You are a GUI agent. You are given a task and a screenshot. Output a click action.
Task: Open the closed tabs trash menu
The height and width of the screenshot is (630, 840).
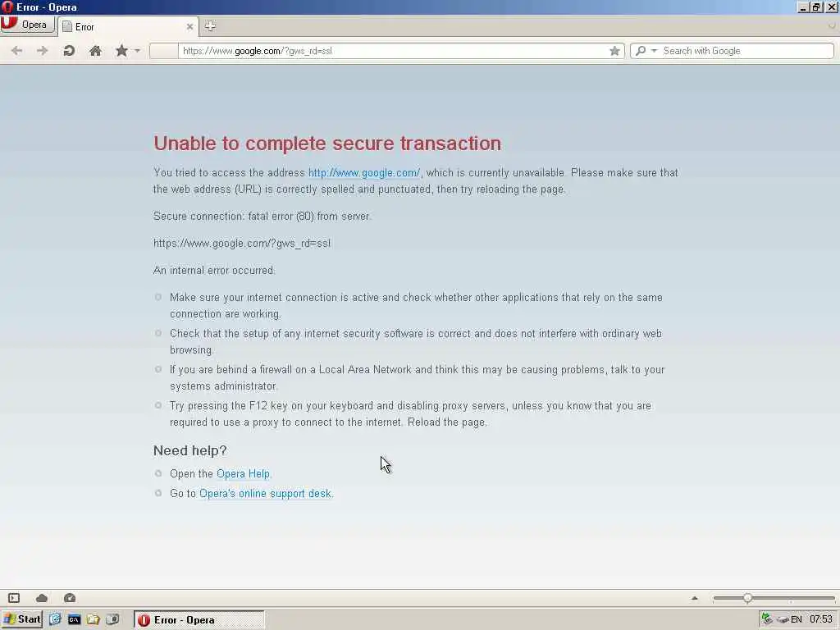[x=832, y=25]
